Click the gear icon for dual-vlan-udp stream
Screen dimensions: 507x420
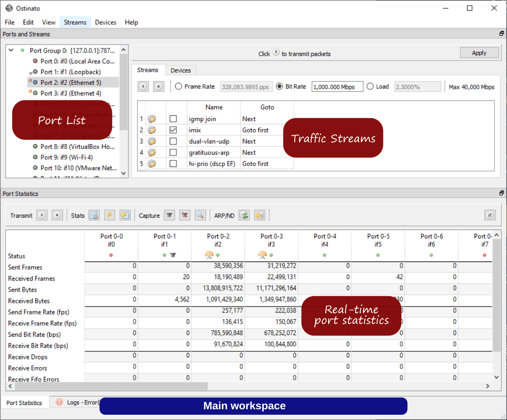pyautogui.click(x=152, y=141)
